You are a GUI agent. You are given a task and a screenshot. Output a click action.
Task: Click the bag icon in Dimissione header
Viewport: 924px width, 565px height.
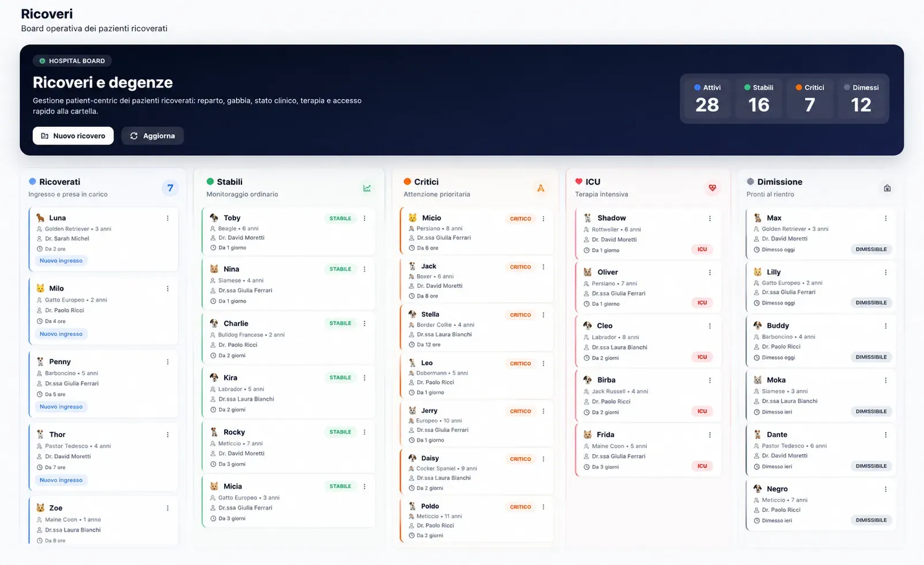click(887, 188)
